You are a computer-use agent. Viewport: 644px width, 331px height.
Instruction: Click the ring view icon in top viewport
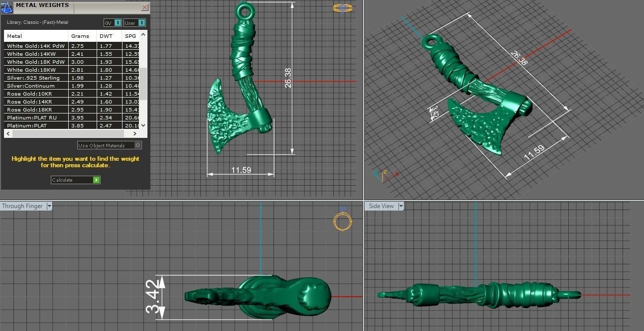tap(342, 8)
